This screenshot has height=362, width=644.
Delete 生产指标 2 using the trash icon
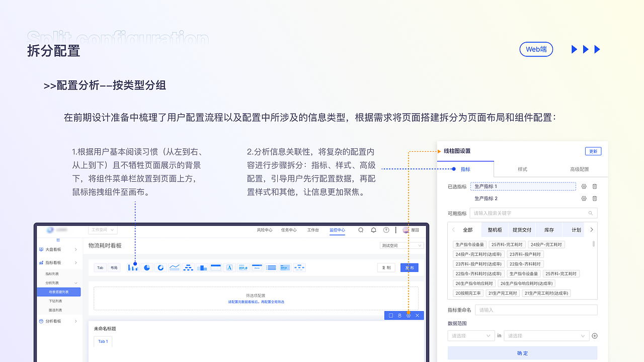(594, 198)
